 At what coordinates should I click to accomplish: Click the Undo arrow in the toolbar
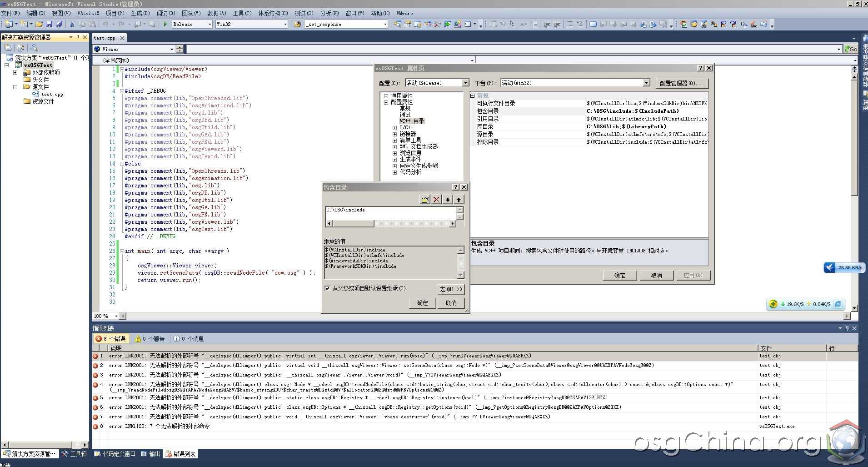(x=105, y=24)
